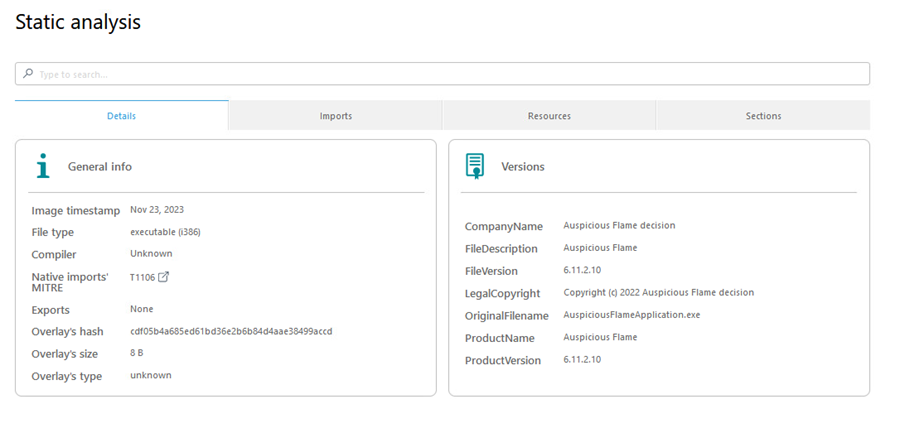Click the magnifier icon in the search bar
Image resolution: width=900 pixels, height=428 pixels.
28,74
